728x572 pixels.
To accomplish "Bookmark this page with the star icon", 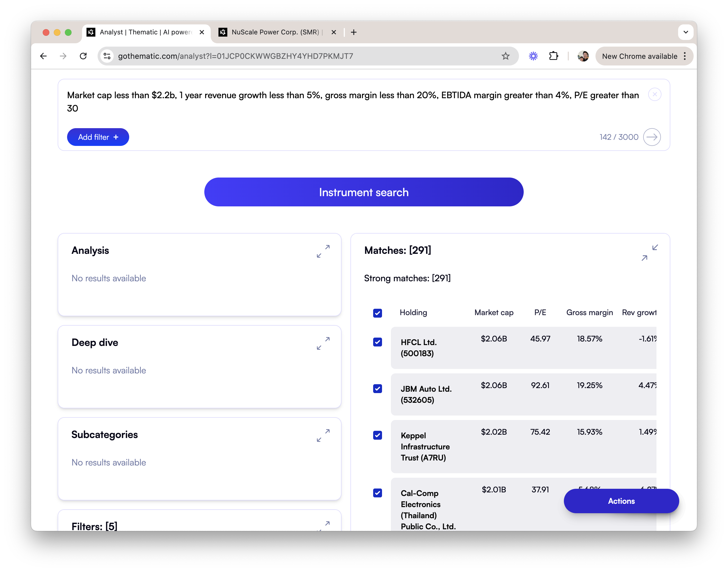I will [505, 56].
